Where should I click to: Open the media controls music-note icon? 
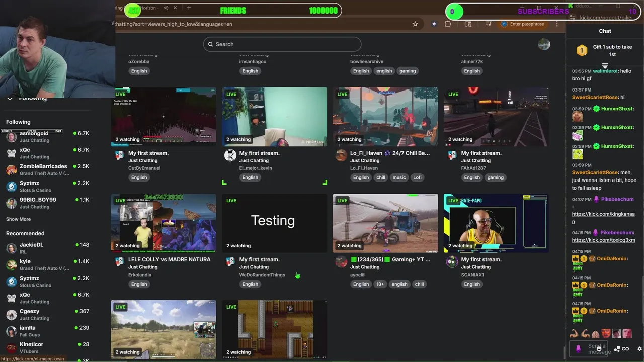click(x=488, y=24)
